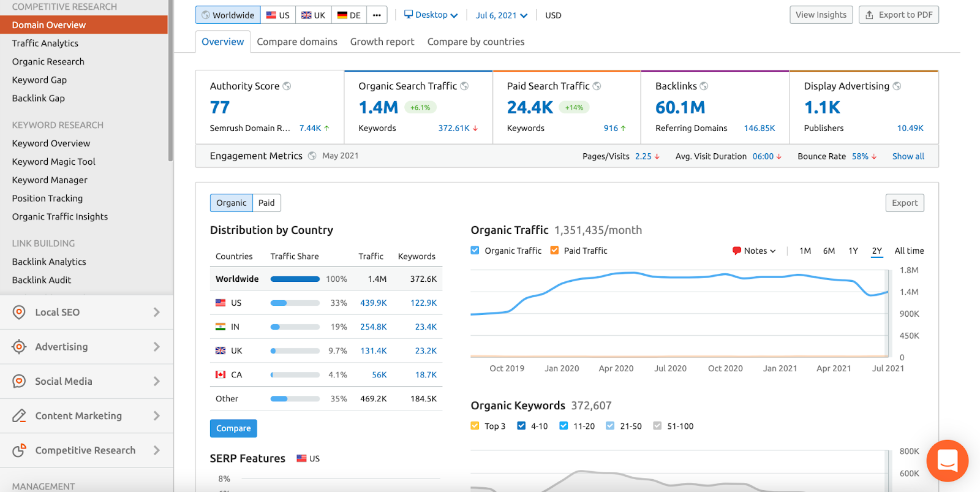This screenshot has width=980, height=492.
Task: Expand the Social Media section
Action: click(x=156, y=381)
